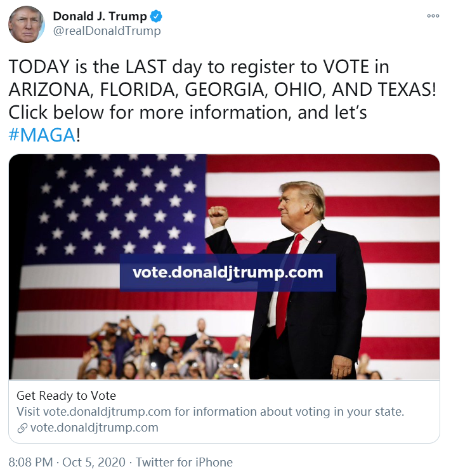
Task: Open the Donald J. Trump display name
Action: pos(100,16)
